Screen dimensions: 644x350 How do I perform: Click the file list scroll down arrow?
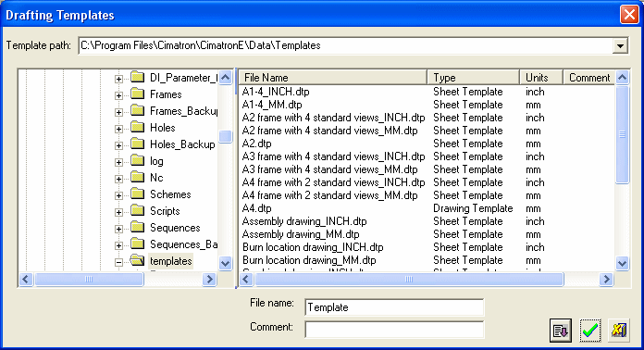[622, 263]
